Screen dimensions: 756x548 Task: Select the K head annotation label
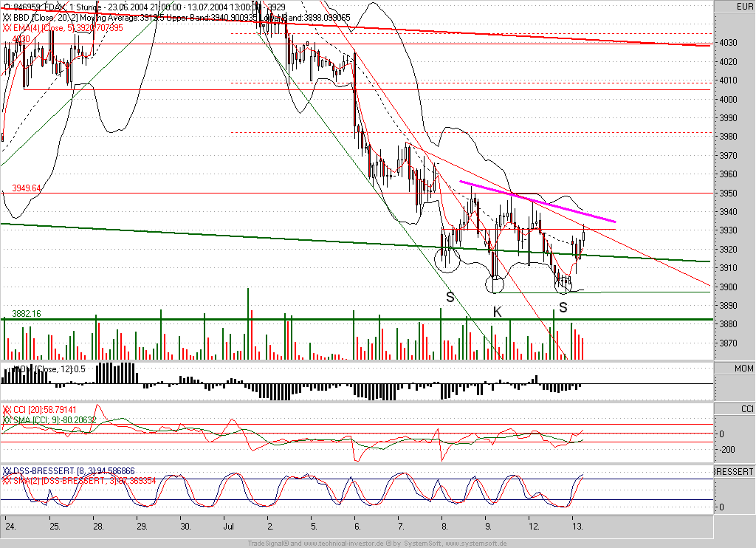pos(497,312)
